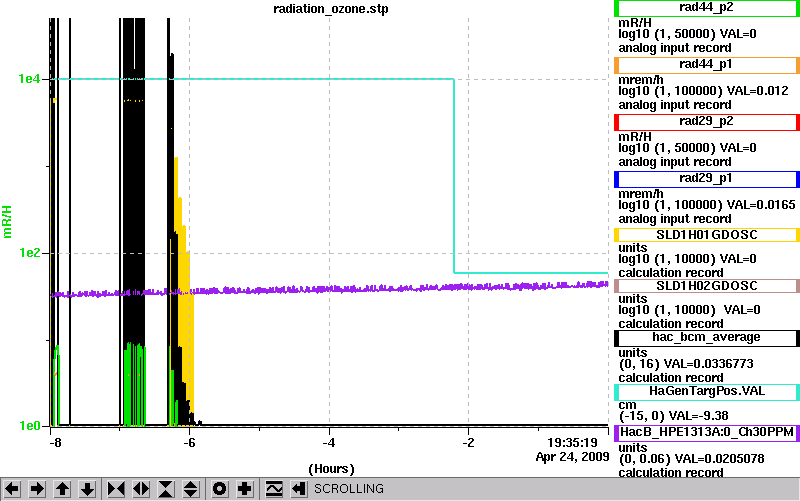Click the return-to-scrolling arrow icon
This screenshot has width=800, height=501.
pos(298,489)
